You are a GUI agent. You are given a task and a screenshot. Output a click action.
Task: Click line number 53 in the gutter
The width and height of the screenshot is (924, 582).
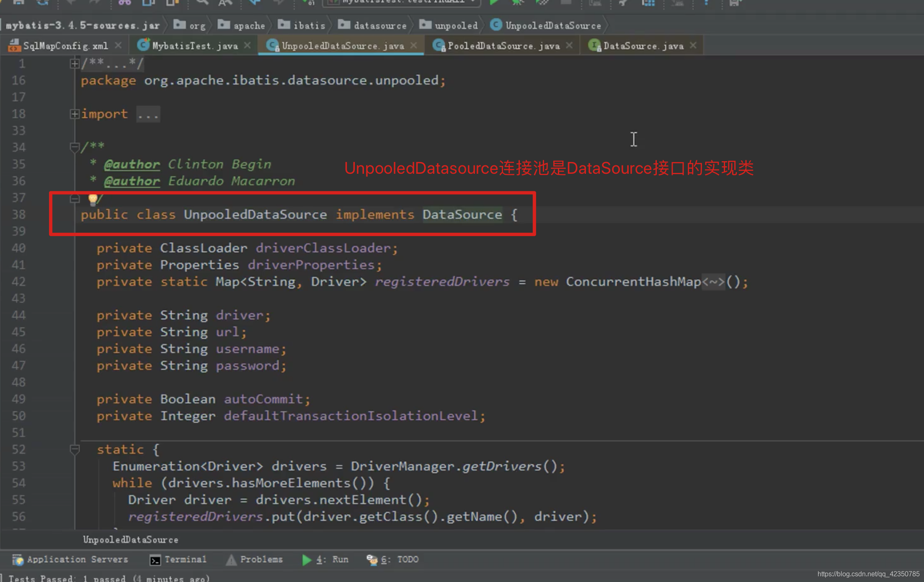tap(18, 466)
